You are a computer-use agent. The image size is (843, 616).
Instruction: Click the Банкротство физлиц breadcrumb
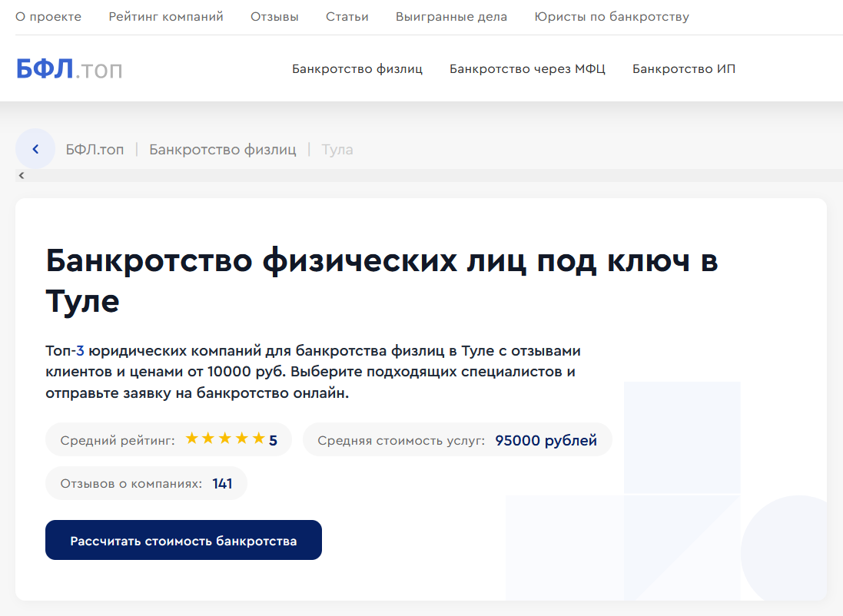point(223,150)
